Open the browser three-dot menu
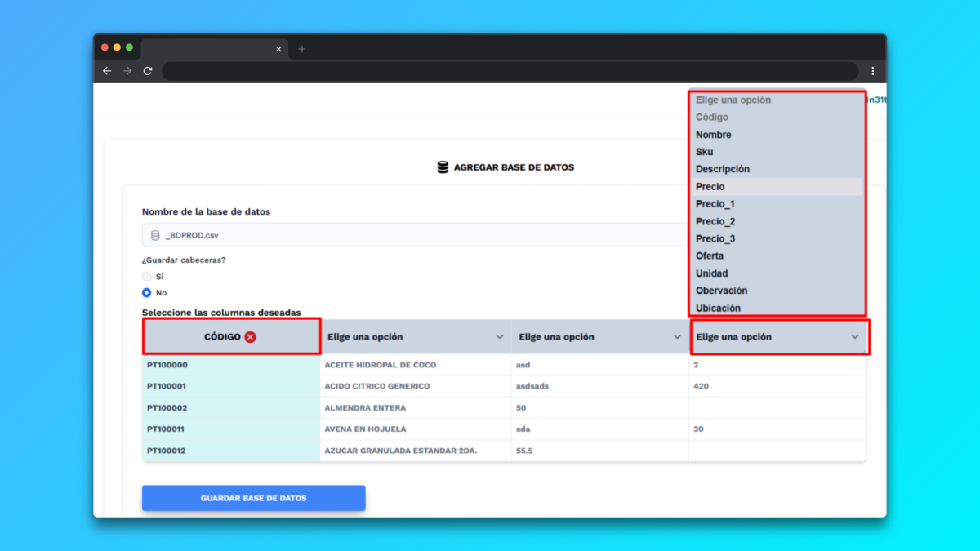 872,71
